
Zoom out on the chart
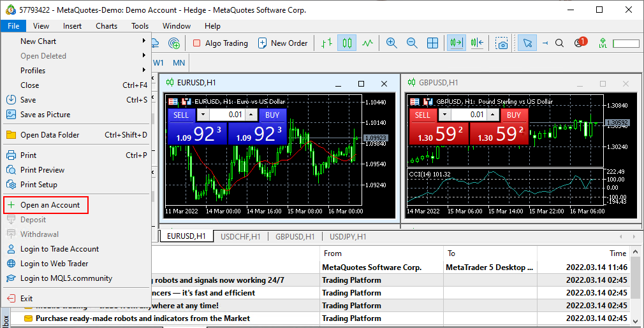tap(411, 43)
